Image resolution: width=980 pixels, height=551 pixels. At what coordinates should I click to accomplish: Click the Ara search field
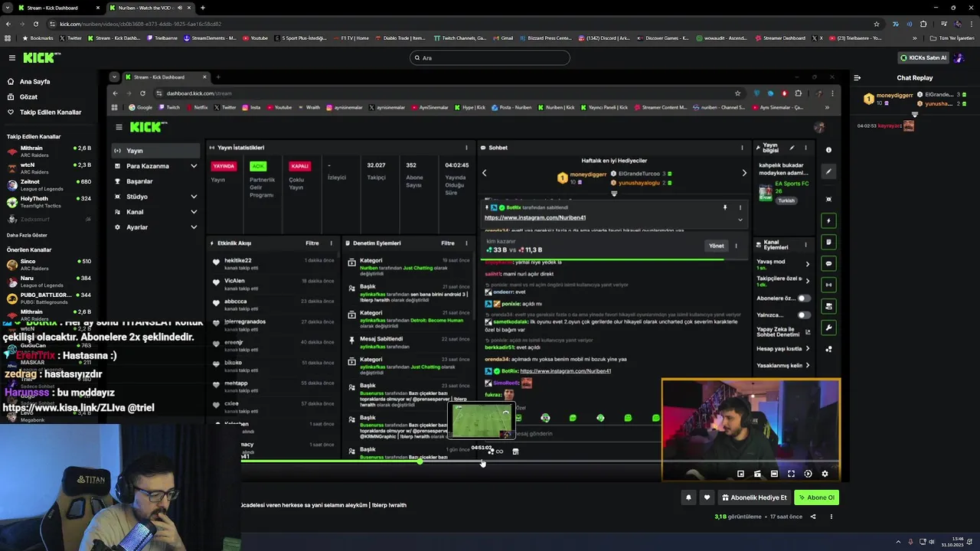coord(490,57)
